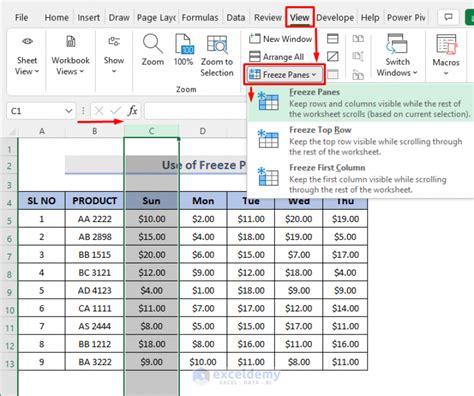Viewport: 474px width, 396px height.
Task: Click the Unhide window icon
Action: 332,74
